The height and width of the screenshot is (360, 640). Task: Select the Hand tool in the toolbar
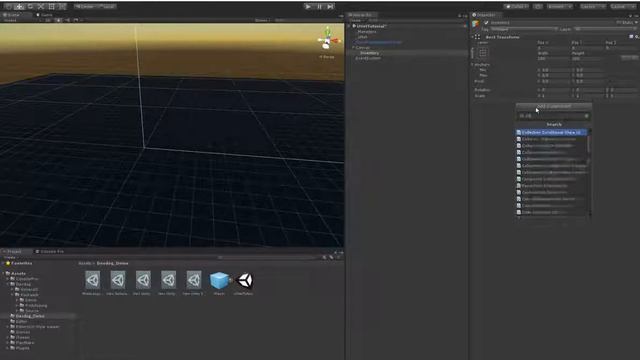coord(9,7)
